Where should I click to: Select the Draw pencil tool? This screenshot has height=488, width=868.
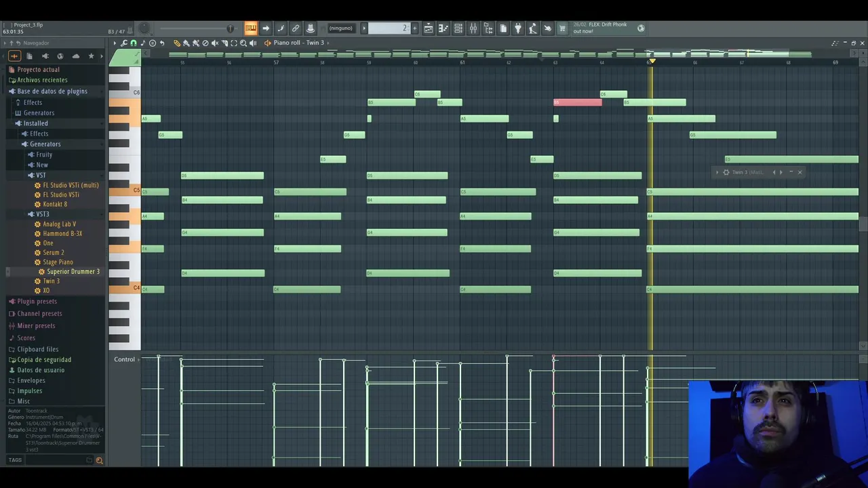tap(176, 43)
